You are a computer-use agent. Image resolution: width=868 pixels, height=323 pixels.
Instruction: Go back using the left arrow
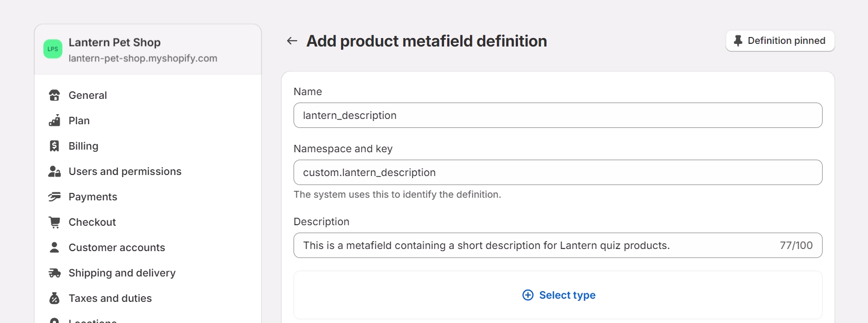(292, 41)
